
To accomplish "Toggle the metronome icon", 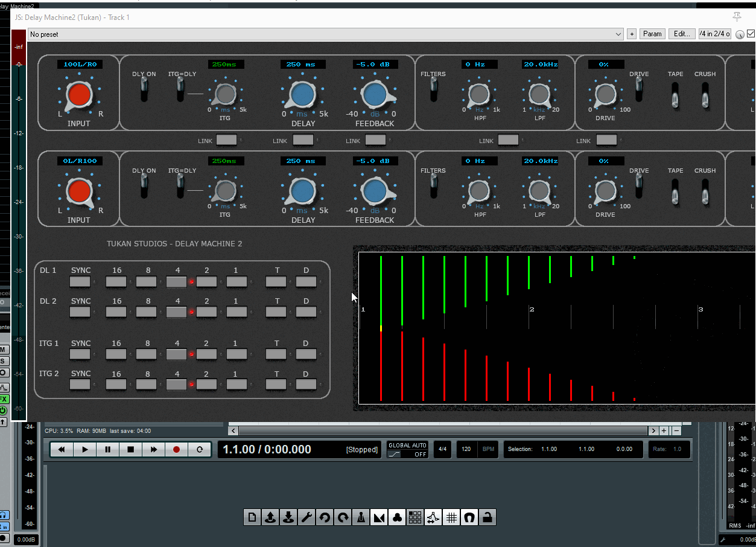I will pyautogui.click(x=361, y=517).
